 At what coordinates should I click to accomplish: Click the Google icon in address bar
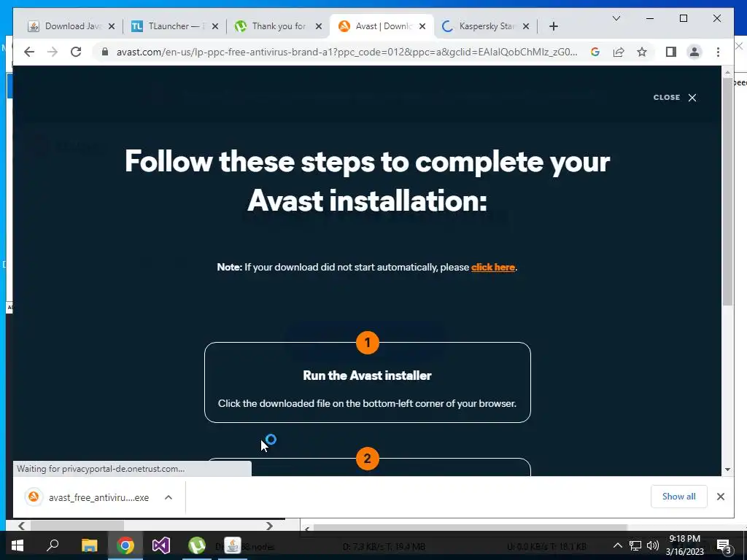[595, 52]
